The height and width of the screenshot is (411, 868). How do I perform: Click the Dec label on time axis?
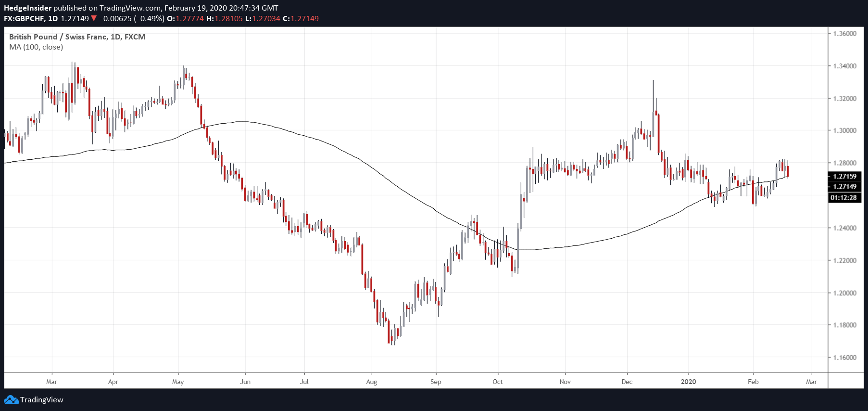tap(627, 382)
